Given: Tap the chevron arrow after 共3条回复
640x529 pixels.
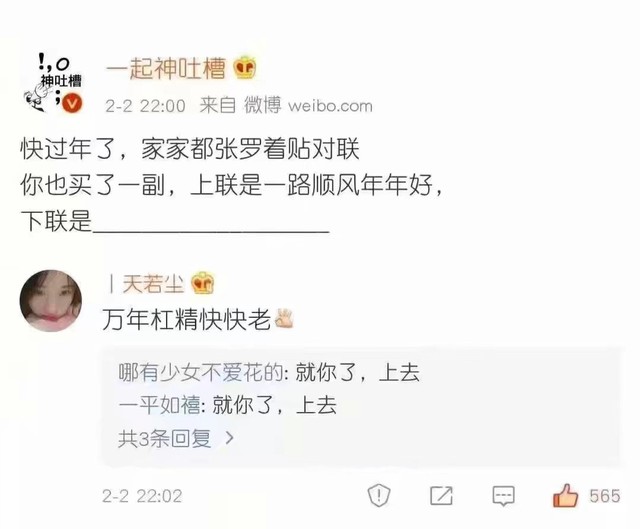Looking at the screenshot, I should point(230,438).
